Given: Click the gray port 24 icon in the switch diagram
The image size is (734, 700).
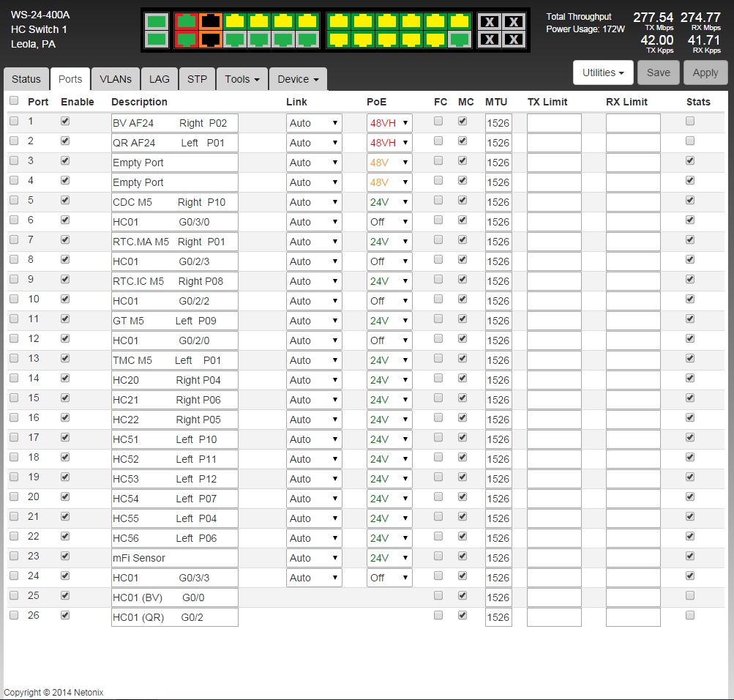Looking at the screenshot, I should 460,40.
